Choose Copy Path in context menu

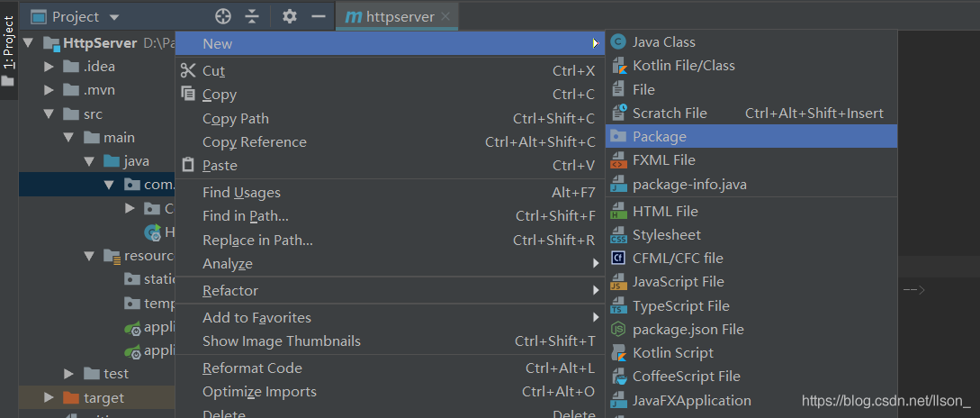(x=236, y=119)
